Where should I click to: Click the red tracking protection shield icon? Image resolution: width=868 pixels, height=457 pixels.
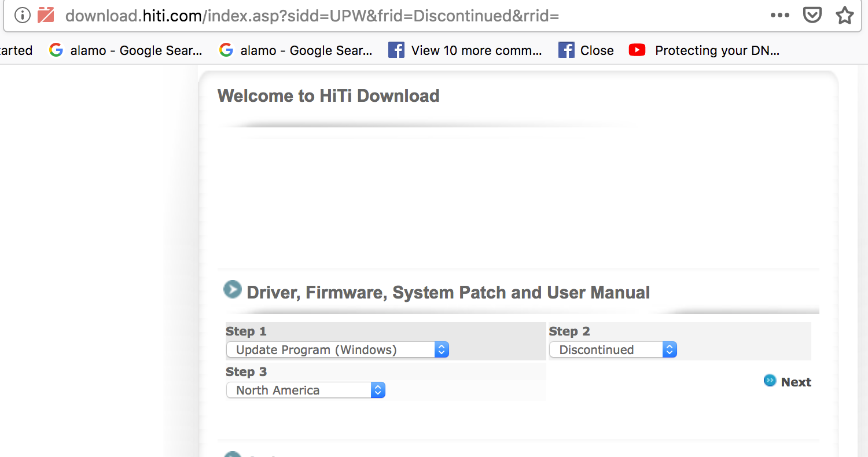[46, 15]
